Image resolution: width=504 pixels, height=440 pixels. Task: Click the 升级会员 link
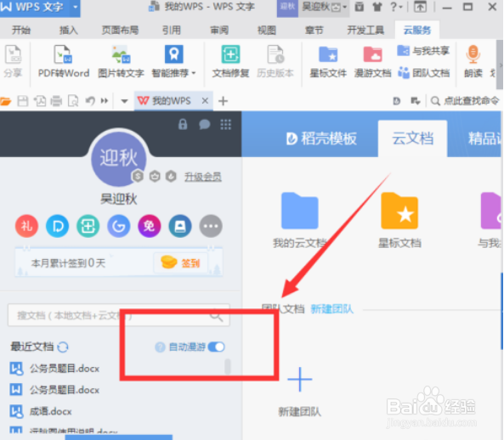click(203, 177)
